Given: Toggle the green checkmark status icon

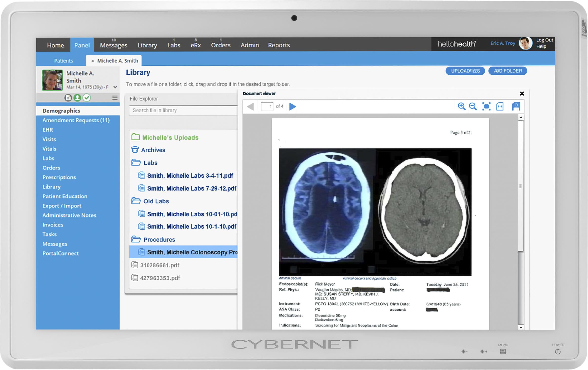Looking at the screenshot, I should 86,98.
